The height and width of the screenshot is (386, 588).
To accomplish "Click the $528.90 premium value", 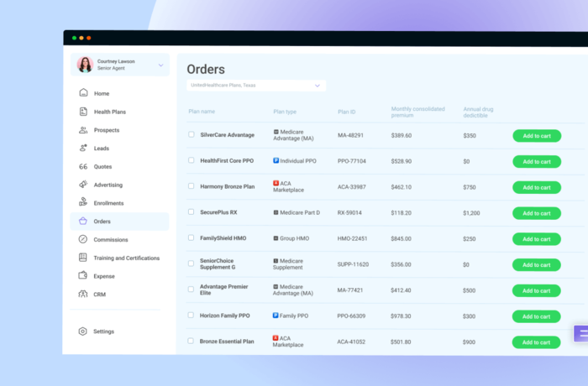I will point(402,161).
